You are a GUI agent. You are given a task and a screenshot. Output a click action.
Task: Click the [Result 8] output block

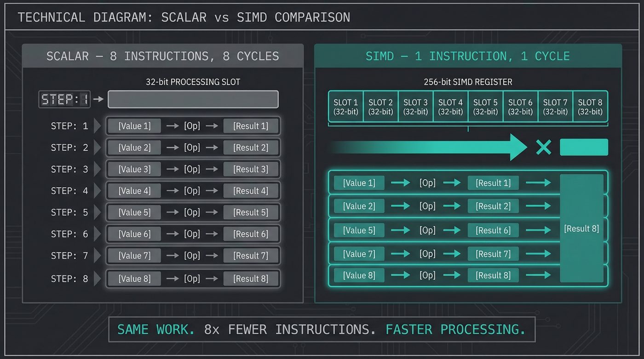(581, 228)
